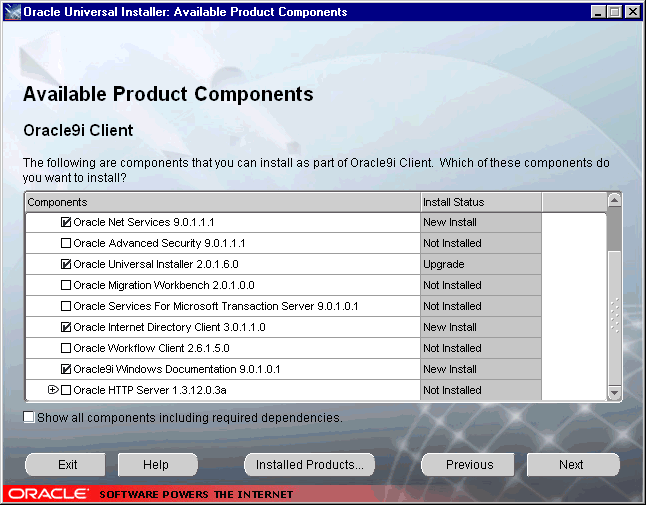
Task: Select the Oracle Workflow Client 2.6.1.5.0 text
Action: pyautogui.click(x=151, y=348)
